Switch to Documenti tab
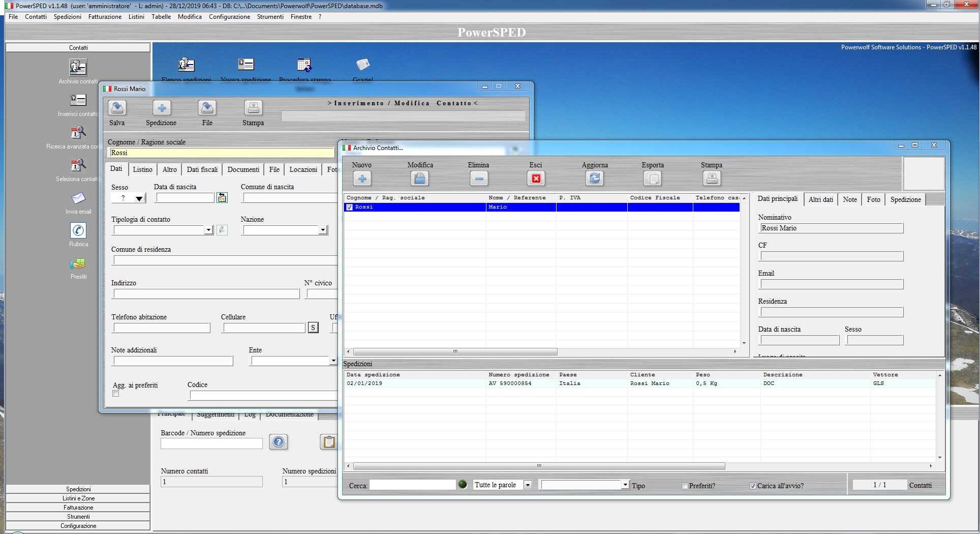The image size is (980, 534). [243, 169]
